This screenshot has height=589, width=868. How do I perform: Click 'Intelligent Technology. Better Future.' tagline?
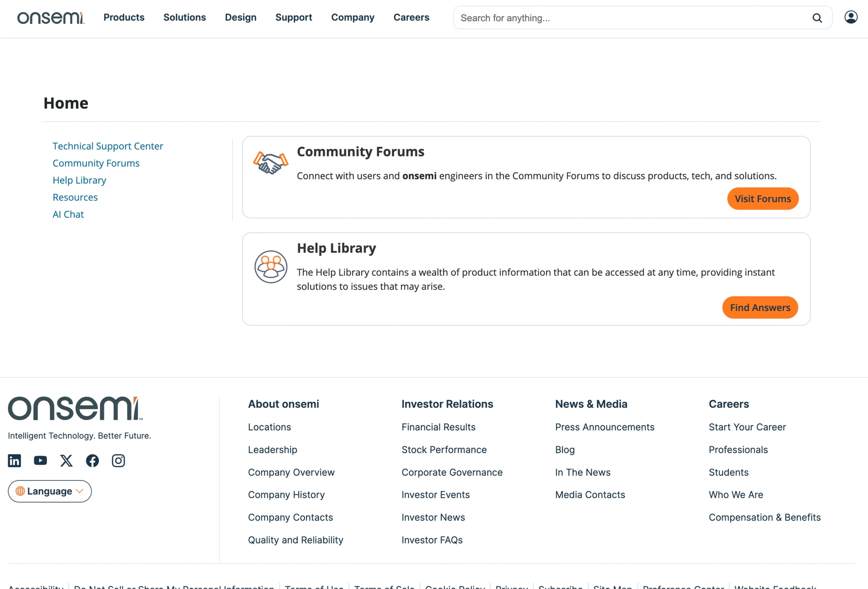click(x=80, y=436)
